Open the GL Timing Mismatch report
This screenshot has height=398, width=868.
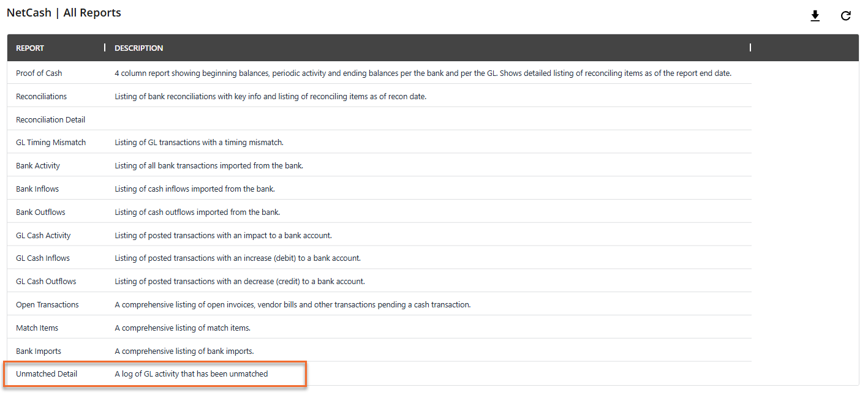click(x=51, y=142)
